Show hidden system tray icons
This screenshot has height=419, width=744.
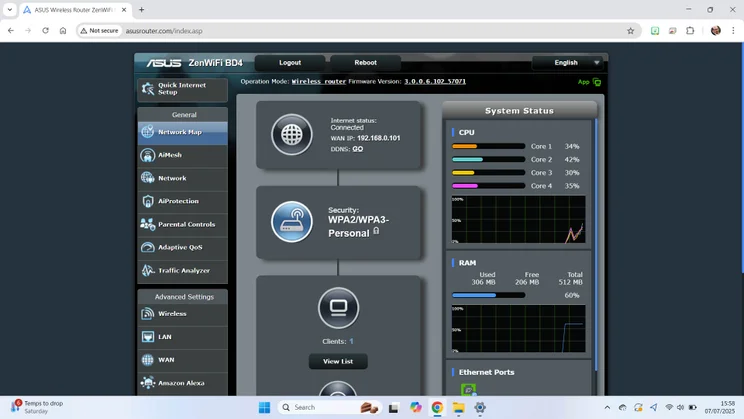coord(607,408)
